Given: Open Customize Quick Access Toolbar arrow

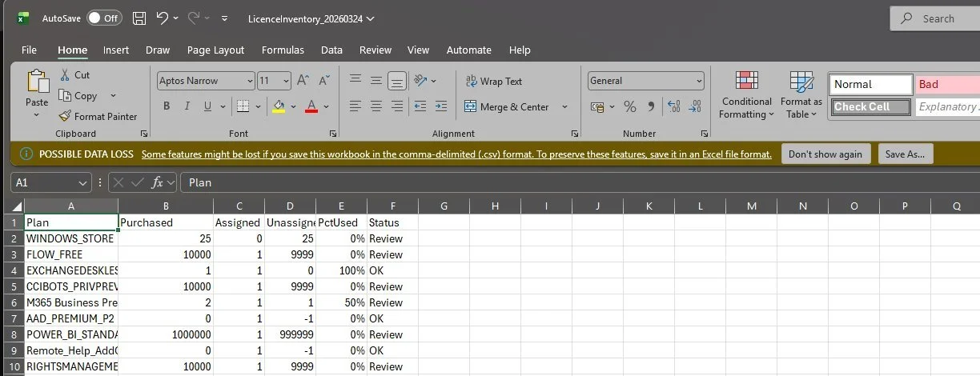Looking at the screenshot, I should click(224, 18).
